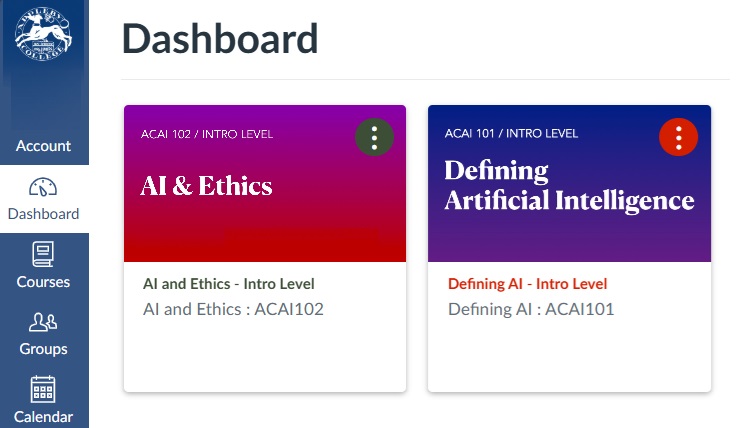
Task: Click the 'ACAI 101 / INTRO LEVEL' banner label
Action: (x=511, y=134)
